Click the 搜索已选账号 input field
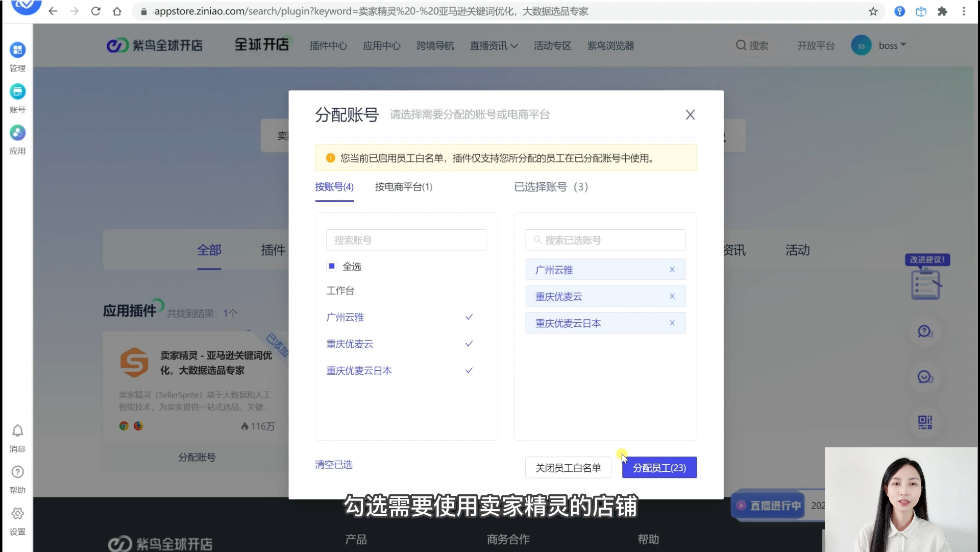980x552 pixels. click(x=605, y=240)
